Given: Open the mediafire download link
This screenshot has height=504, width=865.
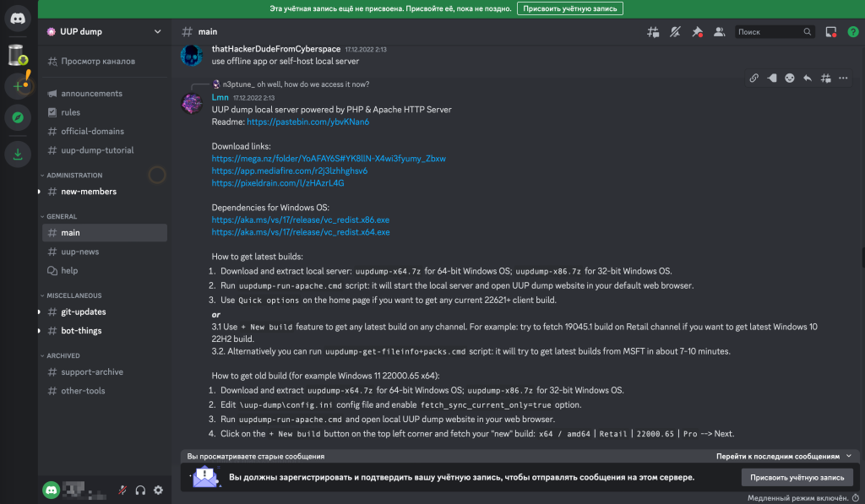Looking at the screenshot, I should click(x=290, y=171).
